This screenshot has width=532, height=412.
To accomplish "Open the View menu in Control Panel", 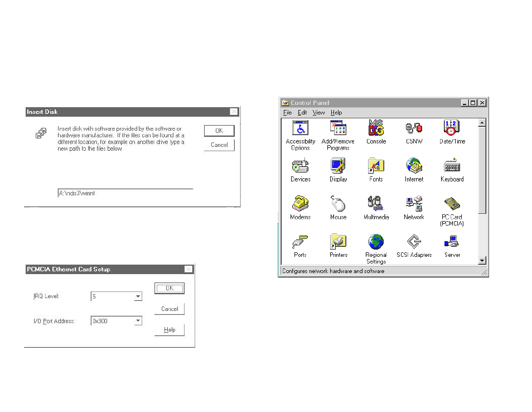I will 318,112.
